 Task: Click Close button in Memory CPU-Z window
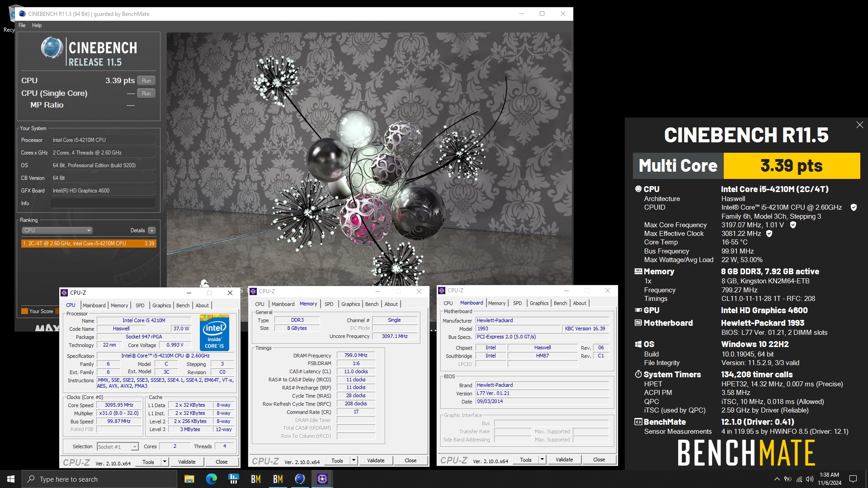tap(410, 460)
